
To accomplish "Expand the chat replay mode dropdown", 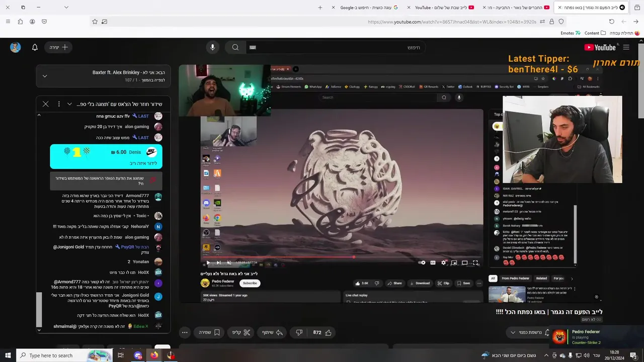I will pos(69,104).
